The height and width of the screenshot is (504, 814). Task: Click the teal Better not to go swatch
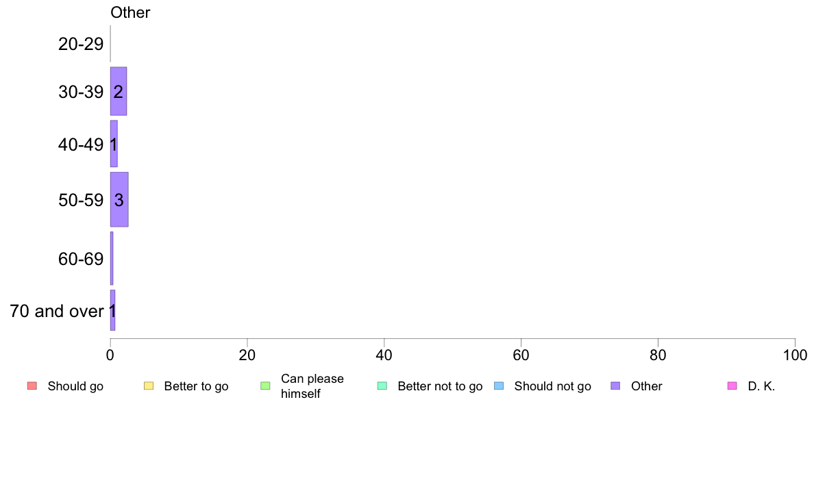click(382, 386)
